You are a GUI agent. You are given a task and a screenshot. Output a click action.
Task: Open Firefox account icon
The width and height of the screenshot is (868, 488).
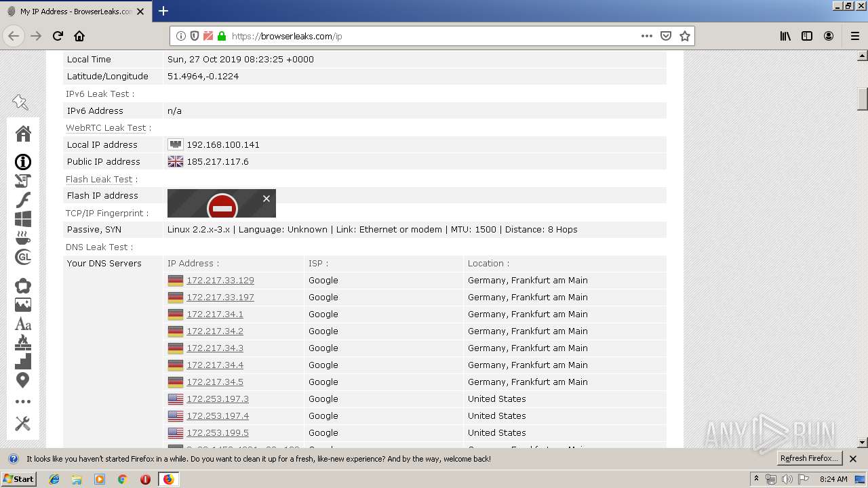[829, 36]
